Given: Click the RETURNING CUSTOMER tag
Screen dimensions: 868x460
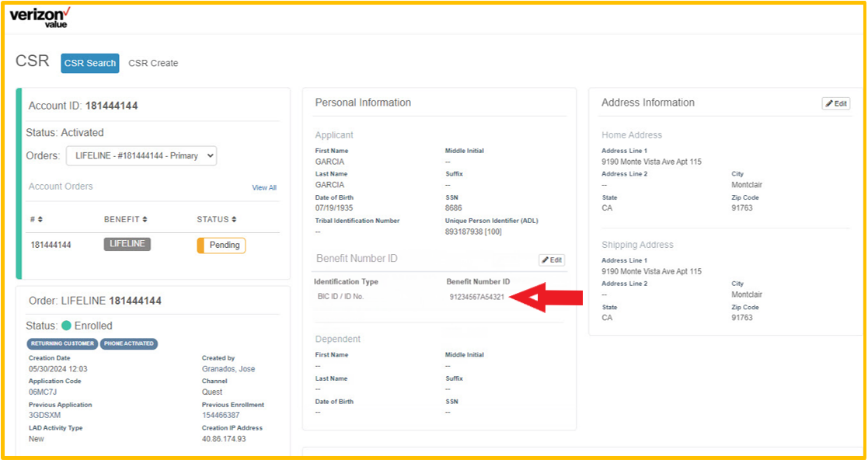Looking at the screenshot, I should pyautogui.click(x=62, y=343).
